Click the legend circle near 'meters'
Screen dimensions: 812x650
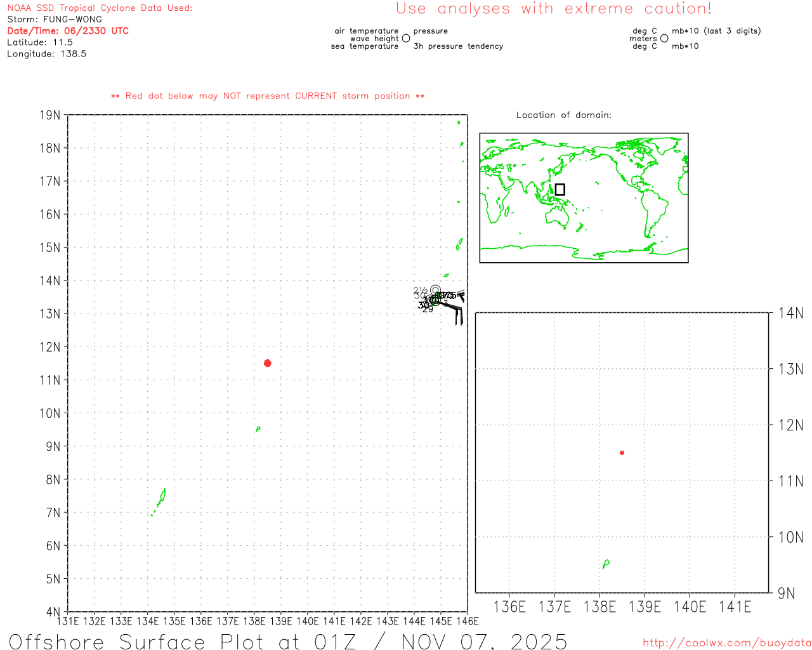coord(664,38)
